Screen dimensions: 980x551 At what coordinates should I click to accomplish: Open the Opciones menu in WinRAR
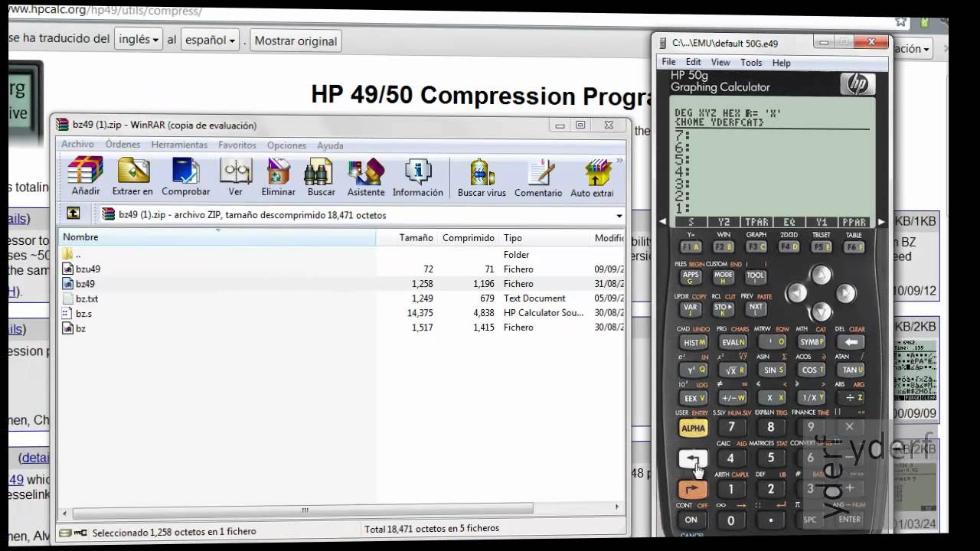point(286,145)
